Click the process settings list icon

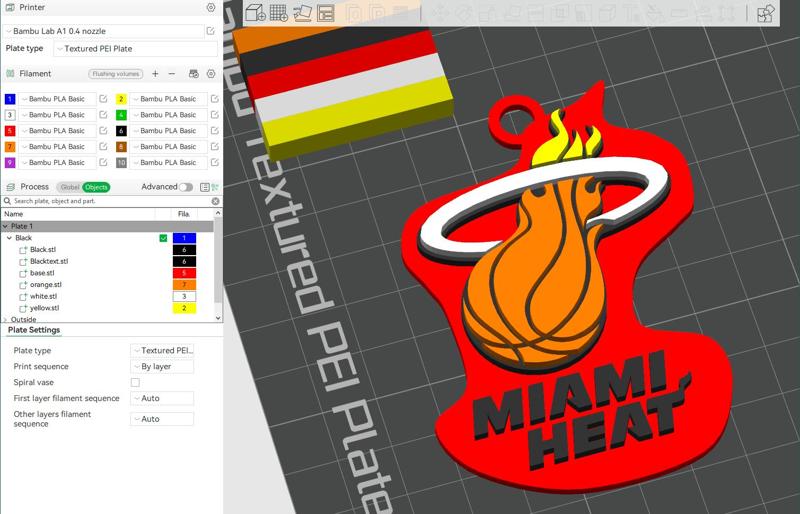(x=204, y=187)
